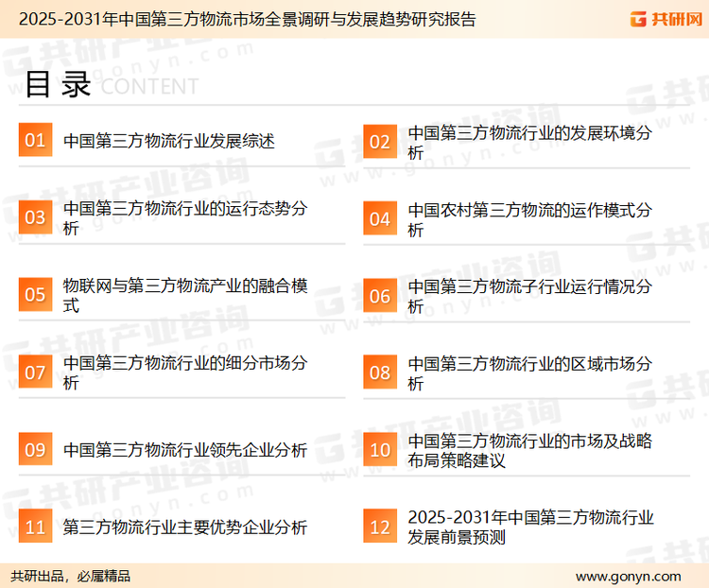Open chapter 中国第三方物流行业发展综述

pos(168,141)
